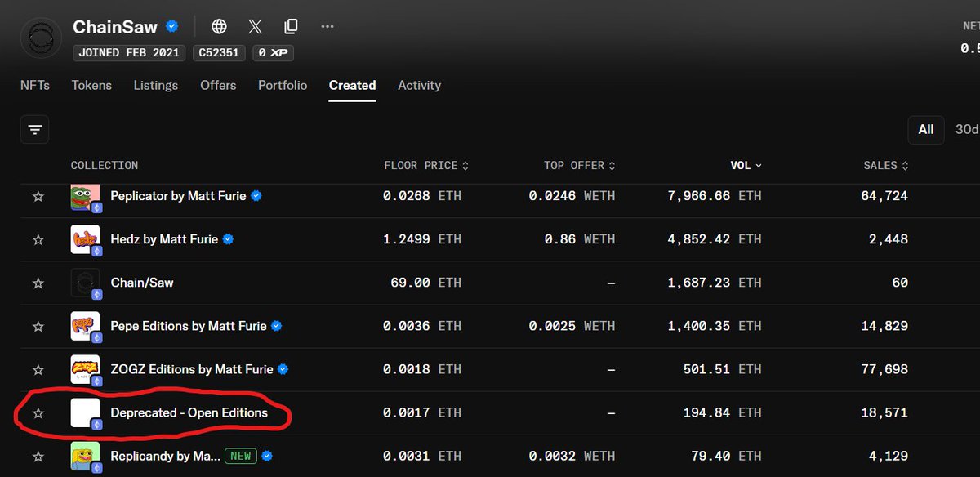Click the NEW tag on Replicandy
The height and width of the screenshot is (477, 980).
click(240, 456)
